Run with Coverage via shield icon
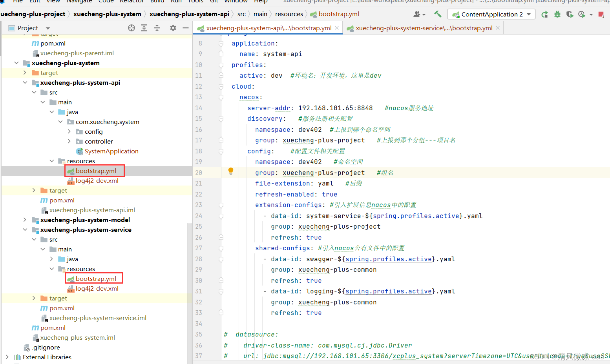The width and height of the screenshot is (610, 364). (570, 15)
